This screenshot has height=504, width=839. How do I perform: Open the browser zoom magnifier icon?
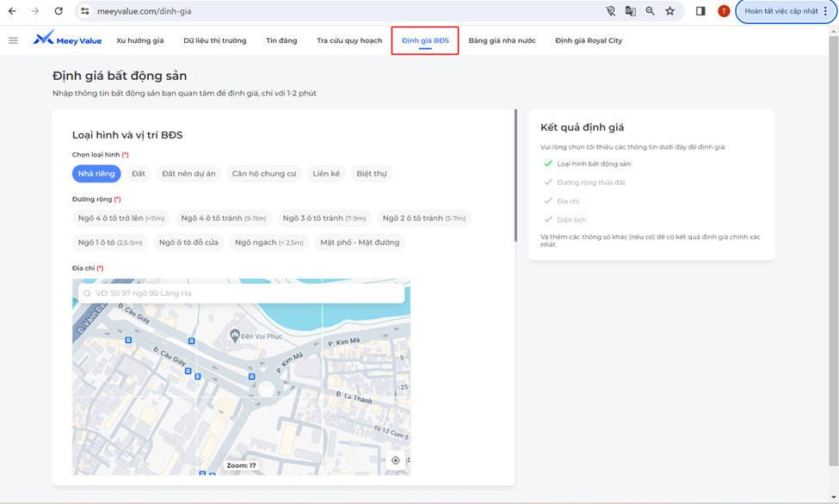tap(651, 11)
